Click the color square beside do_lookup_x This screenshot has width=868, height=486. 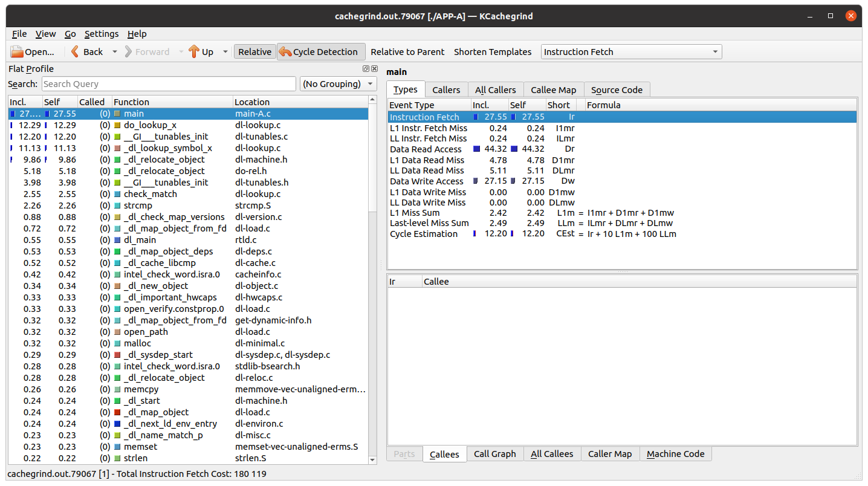pos(117,125)
